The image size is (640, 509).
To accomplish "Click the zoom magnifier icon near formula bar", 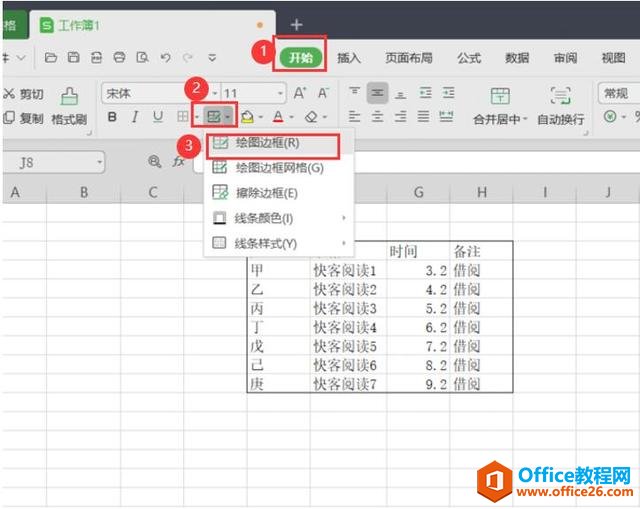I will click(154, 162).
